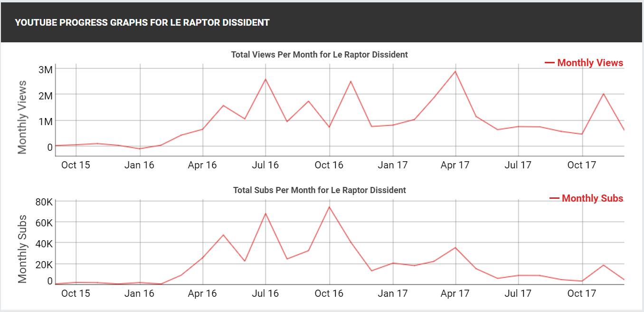The height and width of the screenshot is (312, 644).
Task: Click 'Jul 16' under the Monthly Subs chart
Action: tap(265, 293)
